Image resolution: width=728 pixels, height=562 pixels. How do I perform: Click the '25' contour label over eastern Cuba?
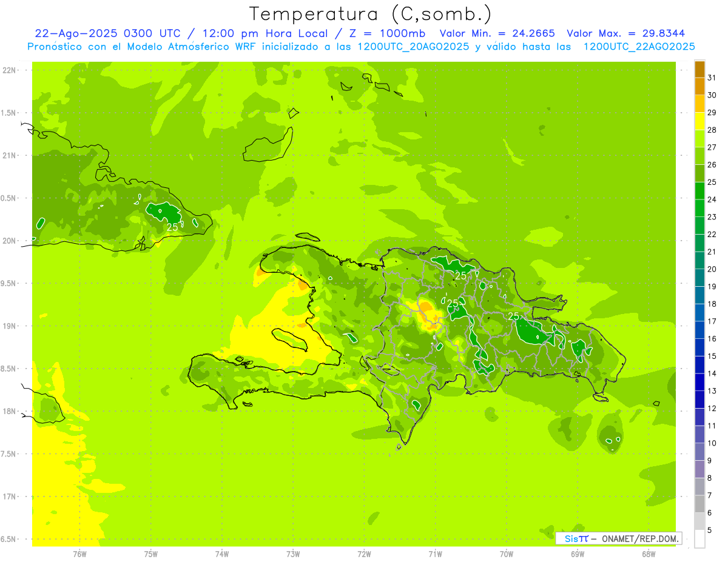pos(172,227)
